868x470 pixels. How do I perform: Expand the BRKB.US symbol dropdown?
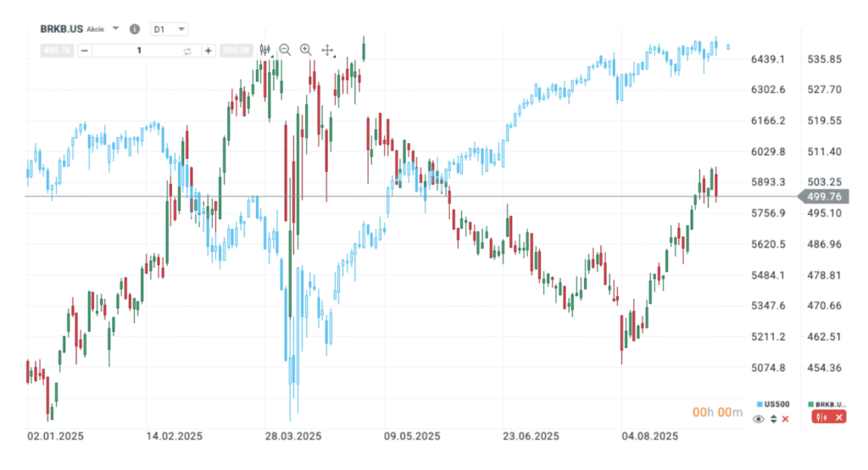[116, 29]
